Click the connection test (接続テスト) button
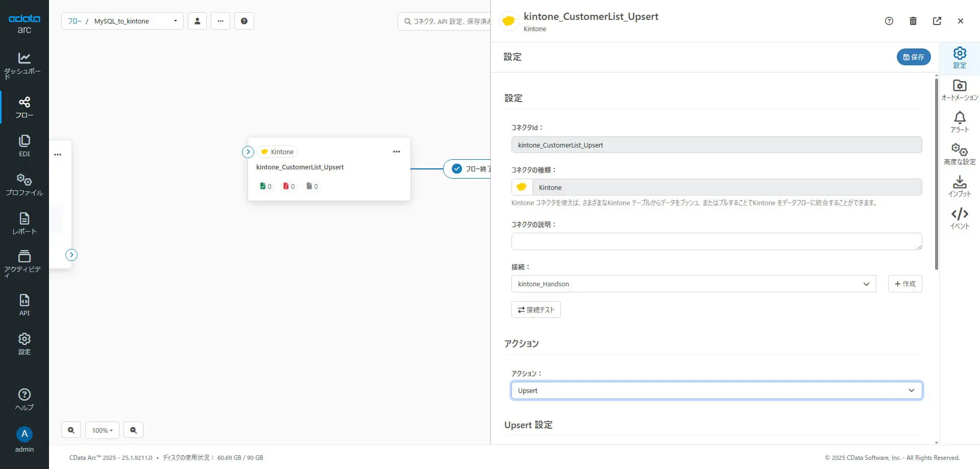Screen dimensions: 980x469 click(536, 310)
